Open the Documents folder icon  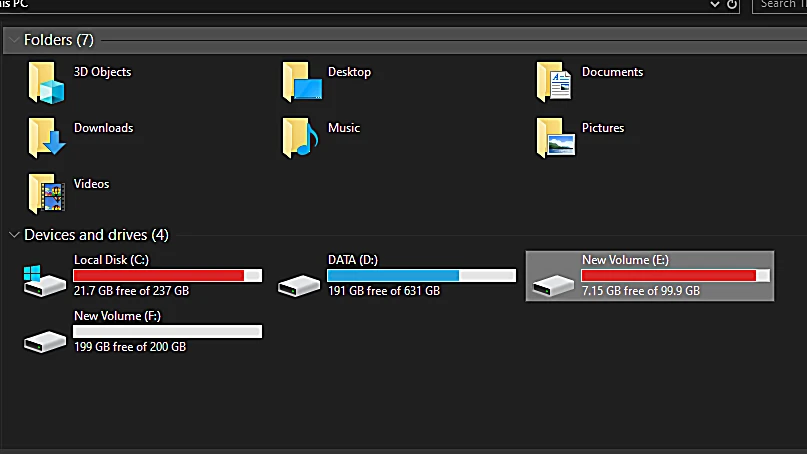point(555,82)
